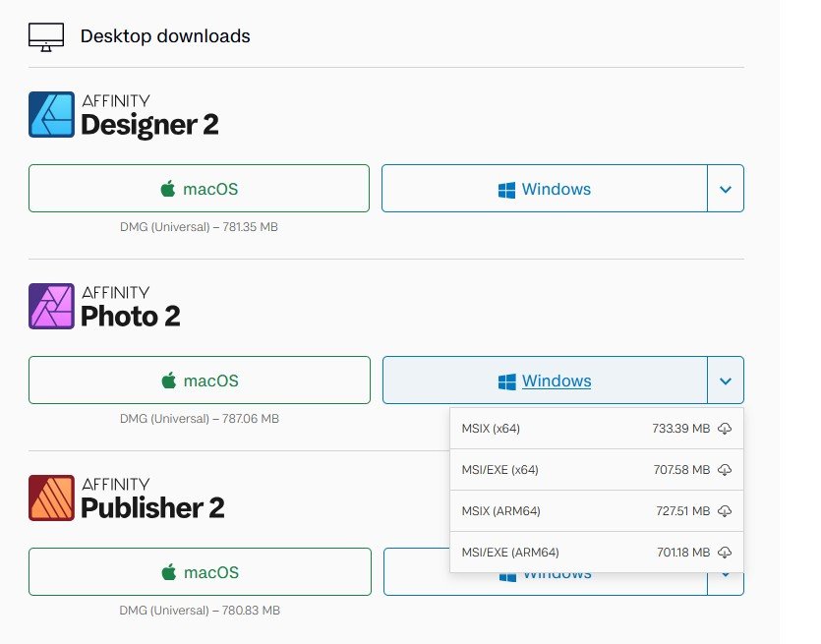Image resolution: width=821 pixels, height=644 pixels.
Task: Collapse Photo 2 Windows installer dropdown
Action: click(726, 381)
